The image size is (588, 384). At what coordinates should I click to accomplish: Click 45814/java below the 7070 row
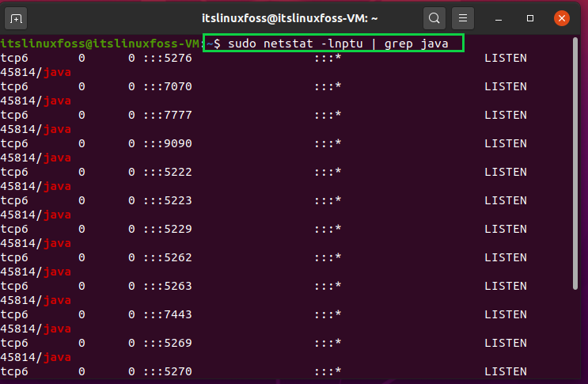[36, 101]
